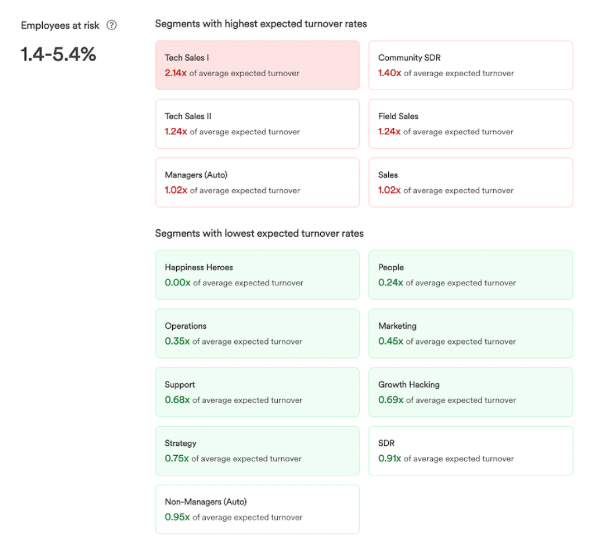Screen dimensions: 592x548
Task: Select the Community SDR segment card
Action: (x=470, y=65)
